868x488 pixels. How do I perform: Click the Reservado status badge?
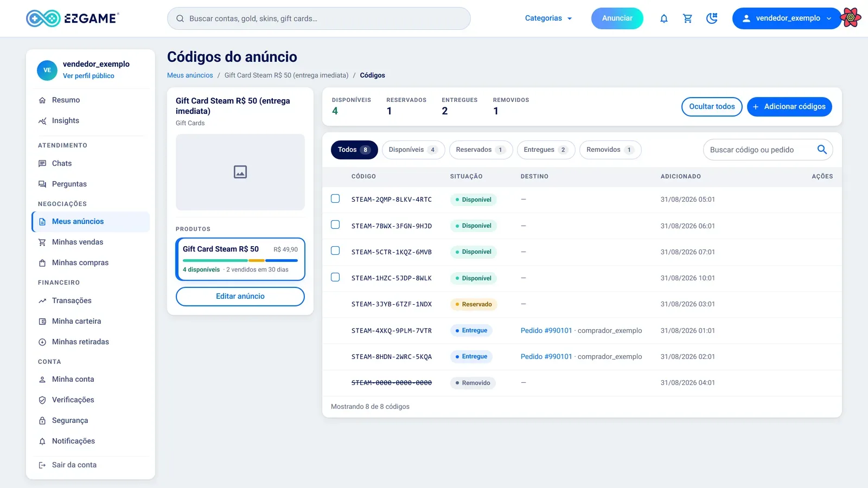pos(474,304)
